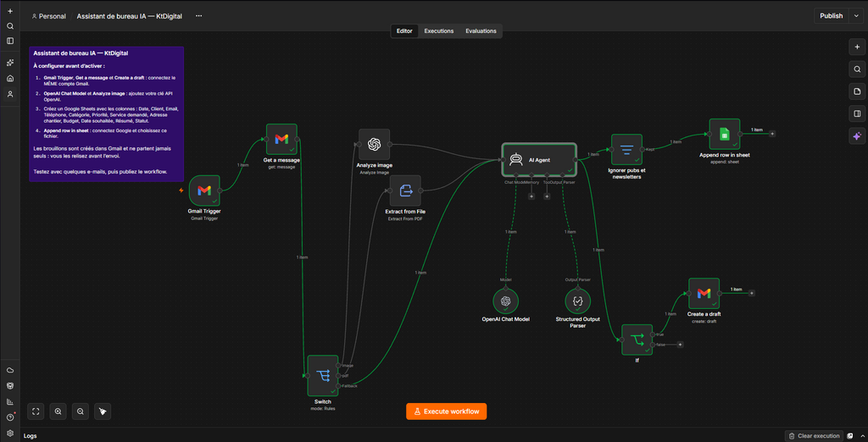This screenshot has width=868, height=442.
Task: Click the zoom in canvas button
Action: tap(58, 411)
